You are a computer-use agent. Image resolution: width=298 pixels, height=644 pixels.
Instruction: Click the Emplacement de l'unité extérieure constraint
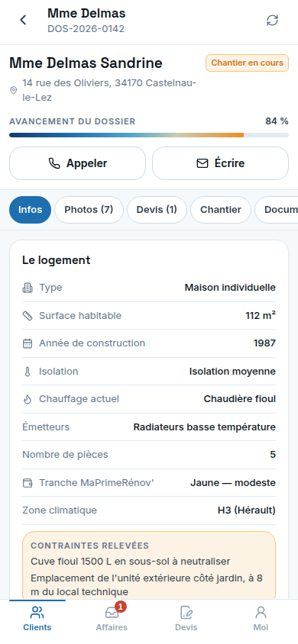pos(147,585)
